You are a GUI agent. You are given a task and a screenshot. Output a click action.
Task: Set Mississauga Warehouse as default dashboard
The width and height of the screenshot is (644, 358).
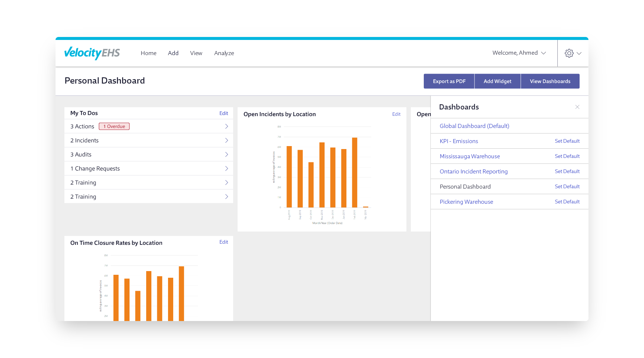point(567,156)
